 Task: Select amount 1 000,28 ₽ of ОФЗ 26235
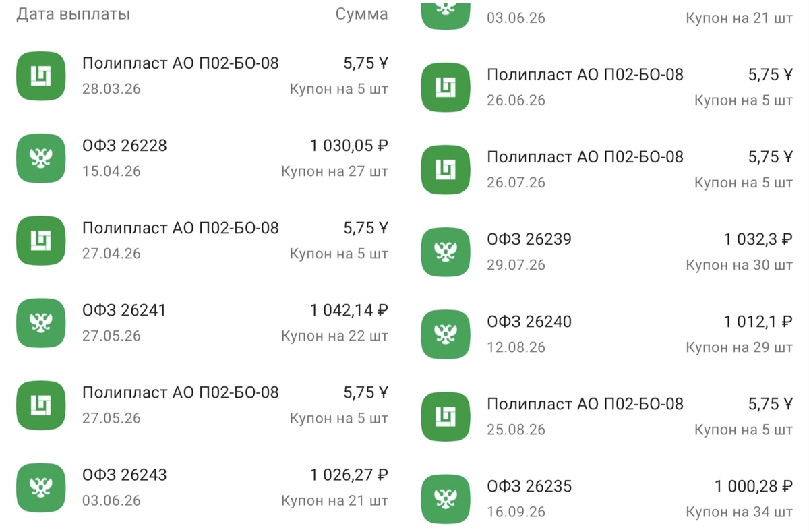[754, 485]
